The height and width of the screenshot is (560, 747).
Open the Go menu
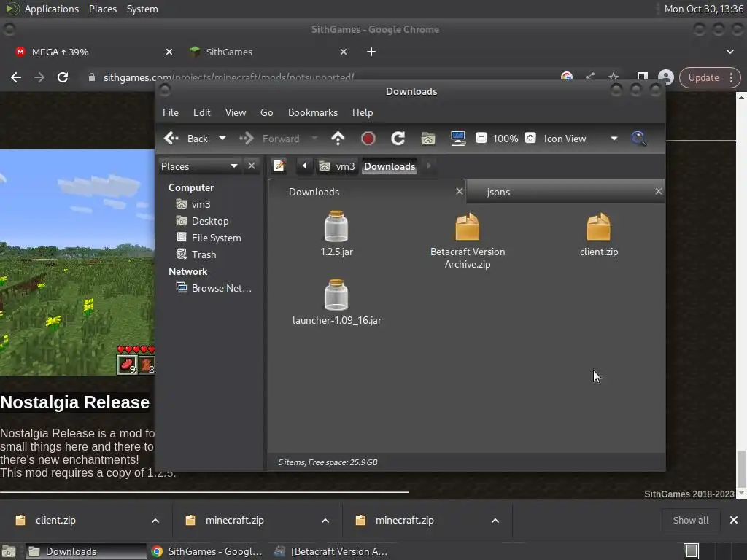[x=267, y=112]
